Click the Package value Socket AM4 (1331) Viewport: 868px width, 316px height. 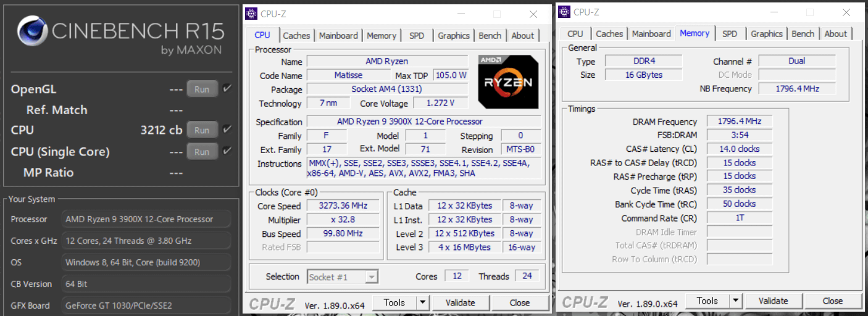coord(387,89)
